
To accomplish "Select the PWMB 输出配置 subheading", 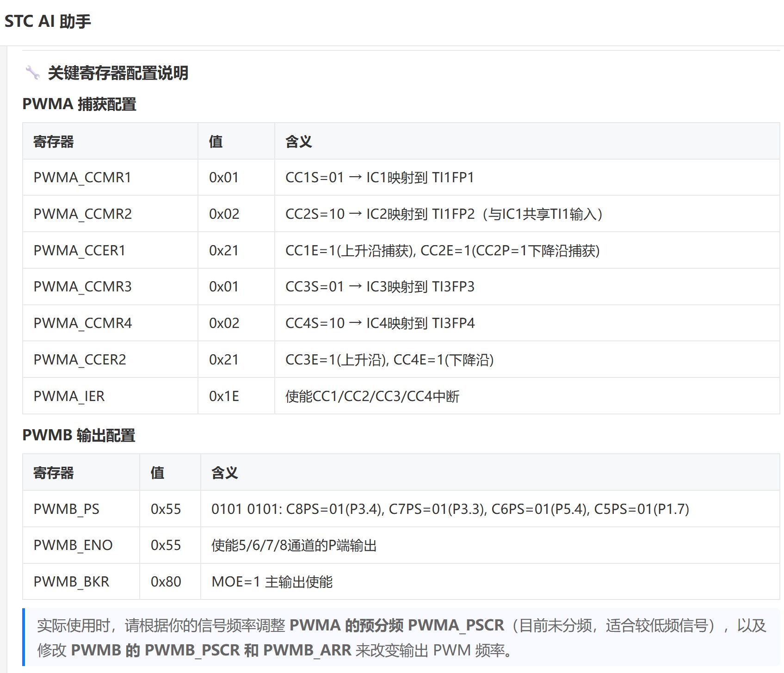I will (x=79, y=435).
